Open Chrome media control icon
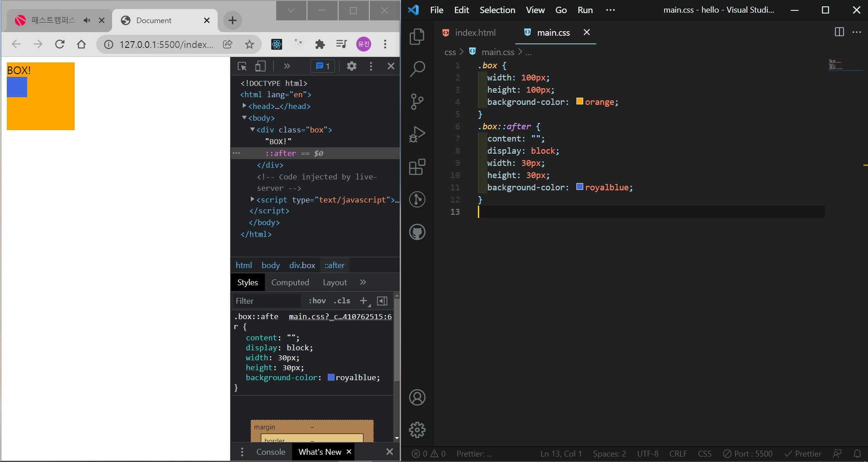Image resolution: width=868 pixels, height=462 pixels. pyautogui.click(x=342, y=44)
